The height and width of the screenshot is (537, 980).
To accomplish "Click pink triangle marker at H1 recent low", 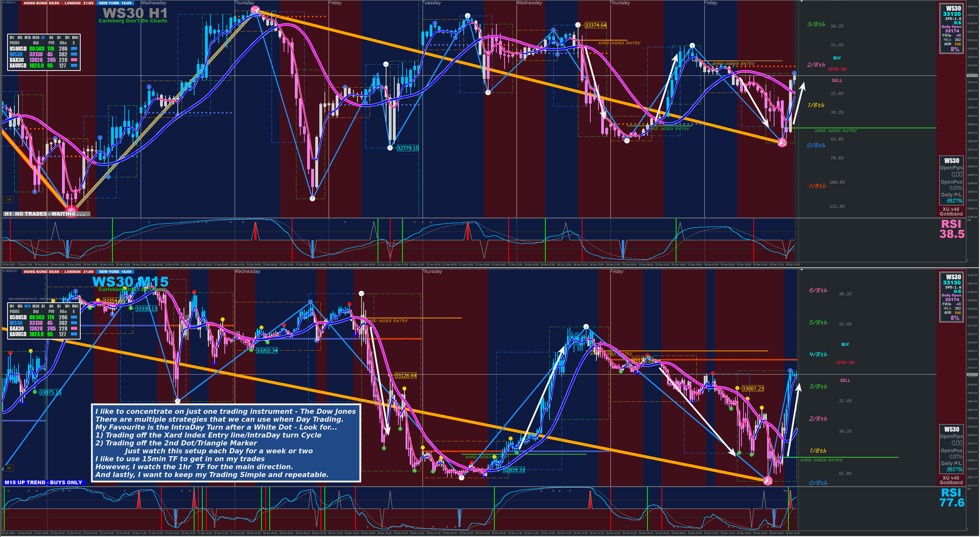I will 782,143.
